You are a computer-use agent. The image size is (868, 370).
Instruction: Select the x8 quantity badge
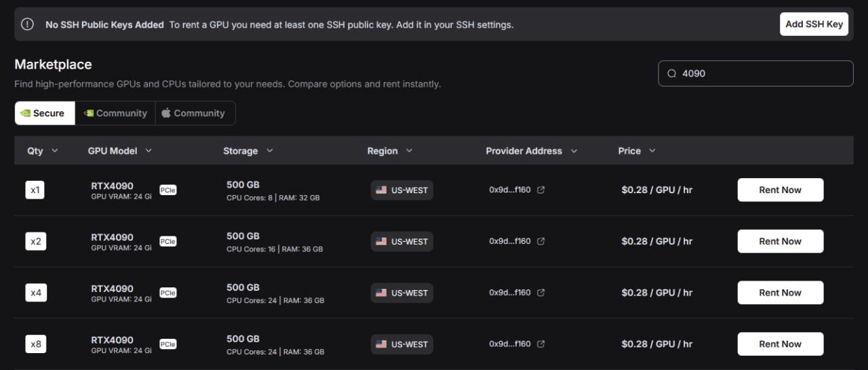(36, 345)
